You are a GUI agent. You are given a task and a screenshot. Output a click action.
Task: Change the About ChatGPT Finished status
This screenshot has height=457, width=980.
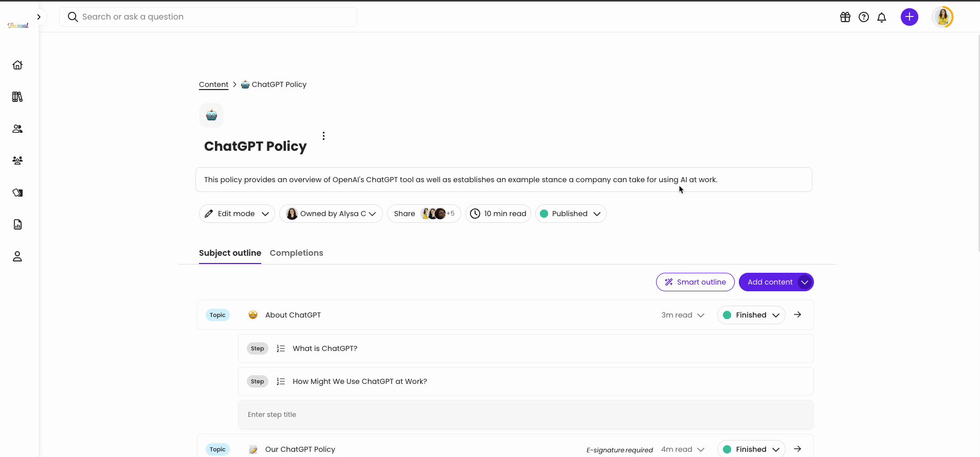pos(751,315)
